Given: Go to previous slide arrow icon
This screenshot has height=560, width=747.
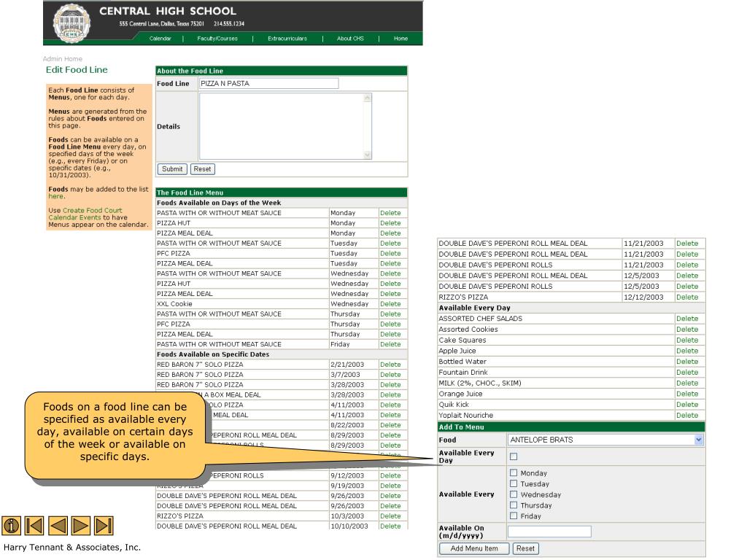Looking at the screenshot, I should [x=58, y=526].
